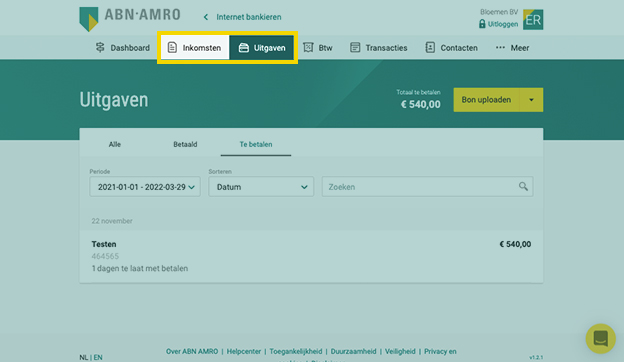Open the Veiligheid footer link

click(400, 351)
